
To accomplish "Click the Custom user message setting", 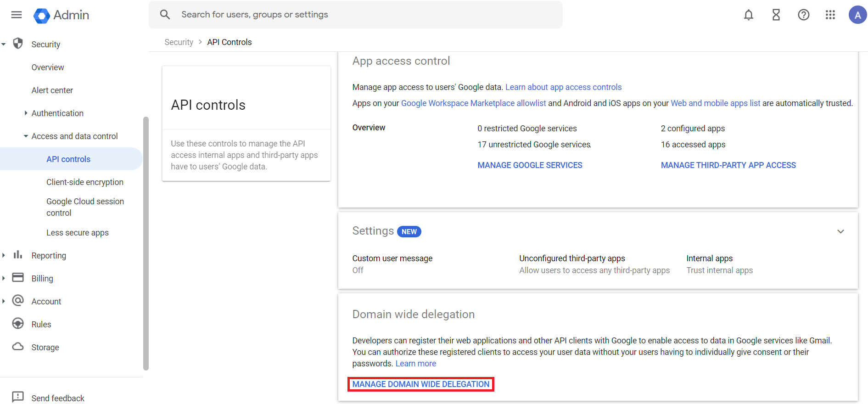I will (392, 264).
